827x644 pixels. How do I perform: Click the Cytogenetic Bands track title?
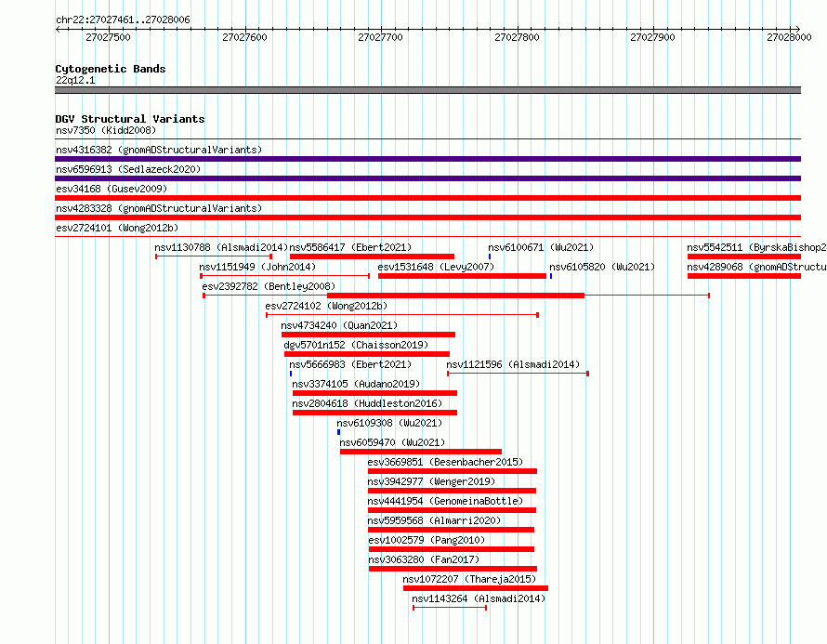(111, 69)
